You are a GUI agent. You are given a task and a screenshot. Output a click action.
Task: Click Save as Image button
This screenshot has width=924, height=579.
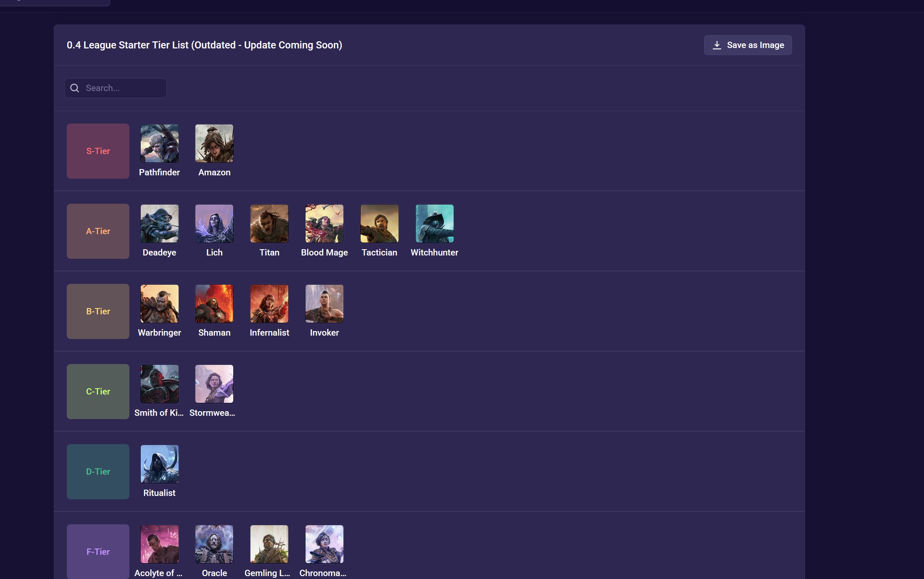pos(748,45)
